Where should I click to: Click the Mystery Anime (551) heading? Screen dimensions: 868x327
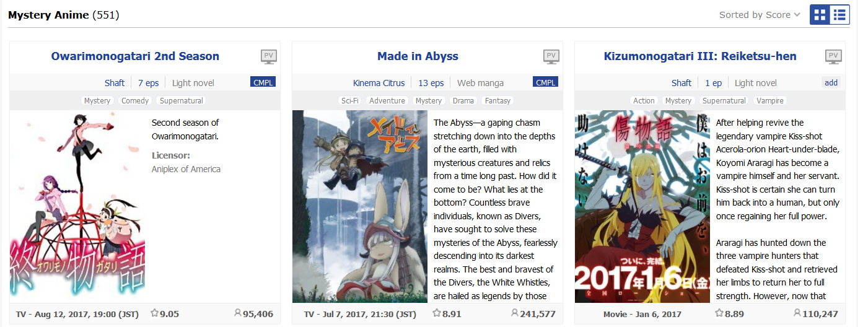[x=64, y=15]
